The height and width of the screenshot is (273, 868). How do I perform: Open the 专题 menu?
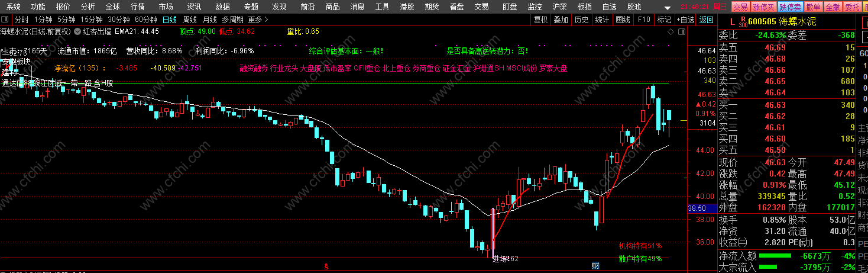pyautogui.click(x=251, y=7)
